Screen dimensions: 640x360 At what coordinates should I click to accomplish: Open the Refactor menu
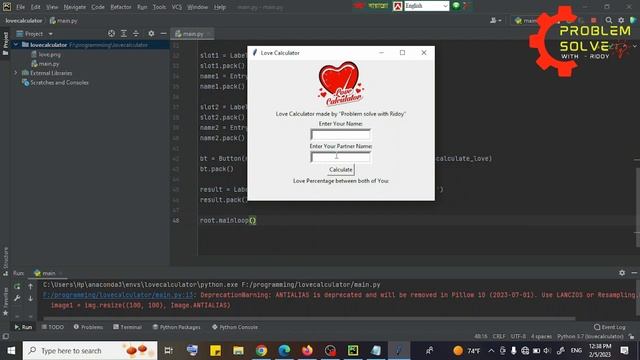point(121,7)
